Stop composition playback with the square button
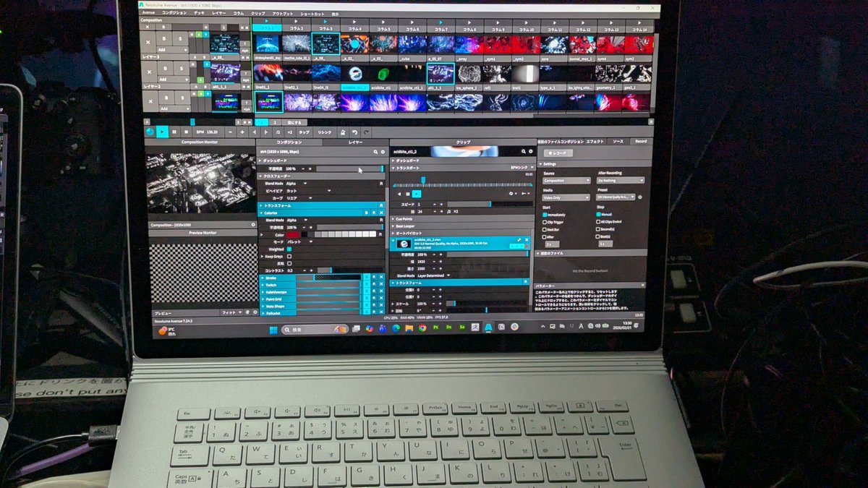The image size is (868, 488). (x=187, y=132)
